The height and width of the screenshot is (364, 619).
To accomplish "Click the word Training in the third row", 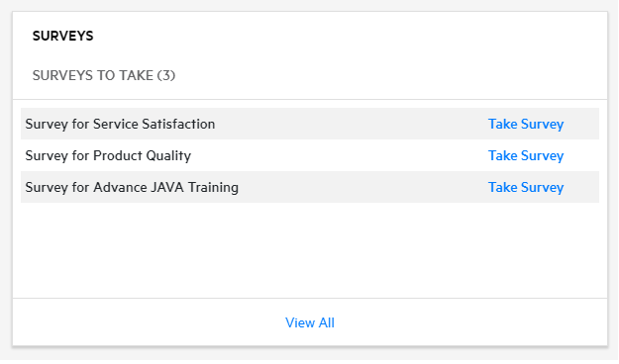I will coord(213,188).
